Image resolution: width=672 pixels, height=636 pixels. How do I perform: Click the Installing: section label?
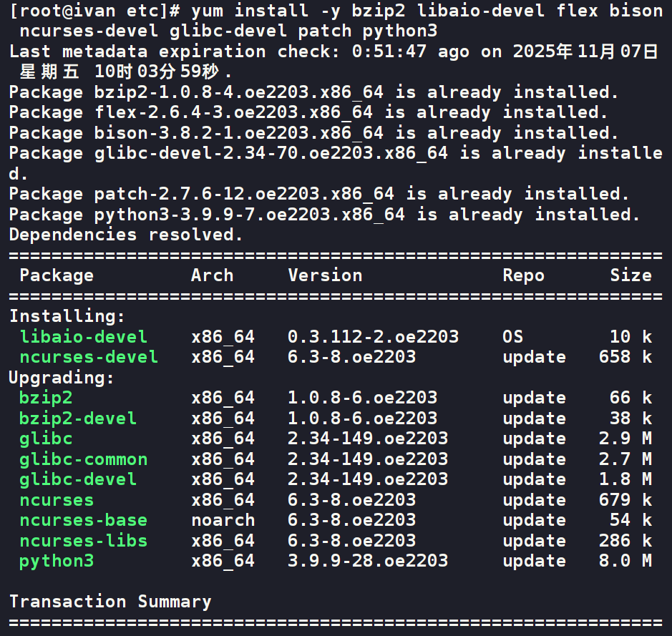[x=67, y=316]
